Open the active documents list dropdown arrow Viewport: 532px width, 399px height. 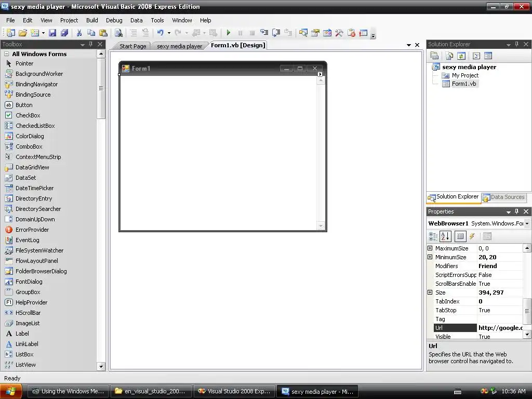pyautogui.click(x=409, y=45)
